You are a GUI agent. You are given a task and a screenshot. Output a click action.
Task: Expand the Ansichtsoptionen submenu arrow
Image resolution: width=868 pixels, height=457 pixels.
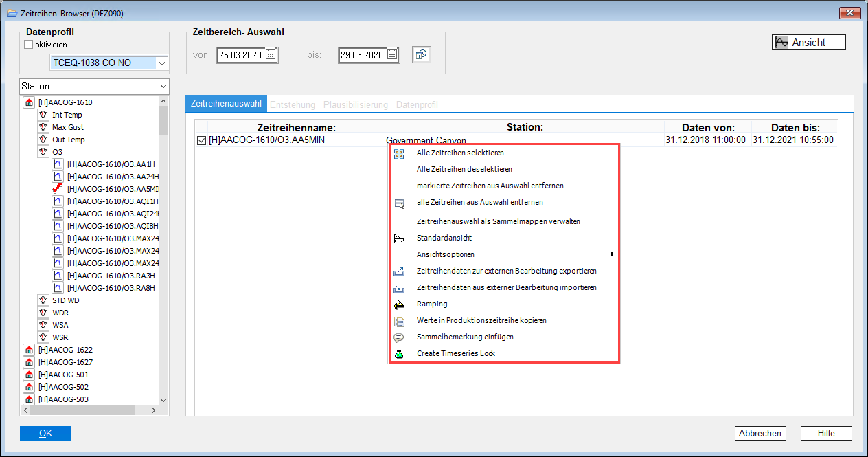point(611,254)
